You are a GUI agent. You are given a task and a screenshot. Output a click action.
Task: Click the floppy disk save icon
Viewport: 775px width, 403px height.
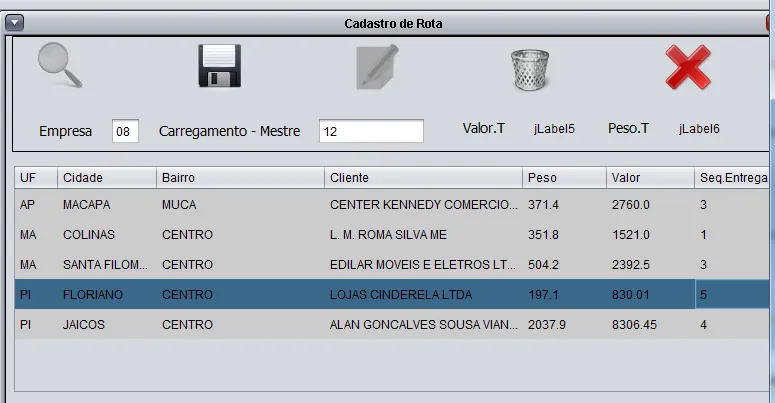click(x=217, y=68)
